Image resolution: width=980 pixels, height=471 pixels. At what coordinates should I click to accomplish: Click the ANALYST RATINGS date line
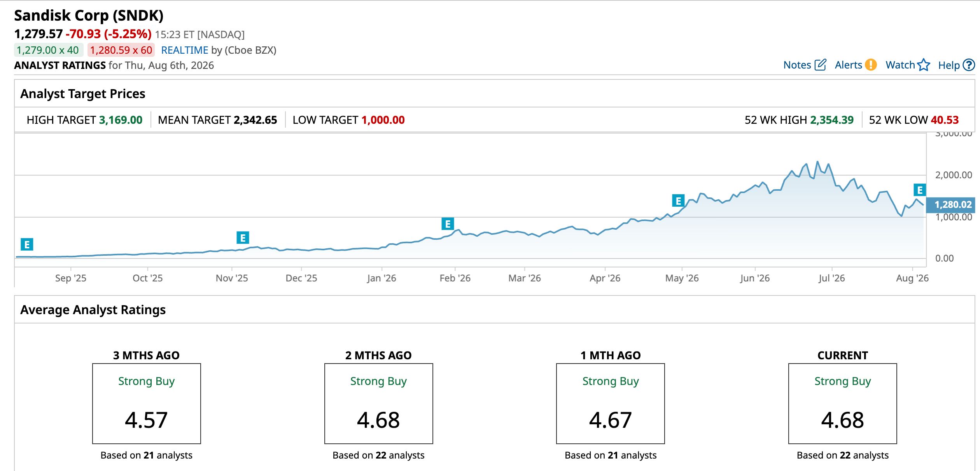pos(114,65)
